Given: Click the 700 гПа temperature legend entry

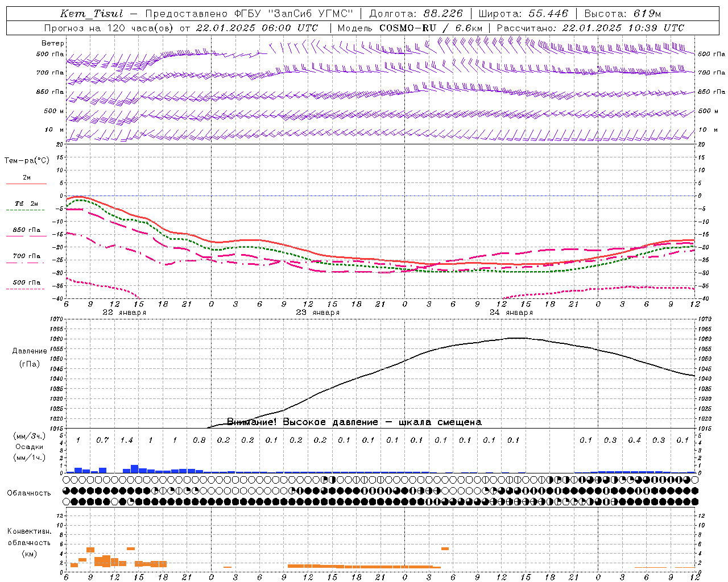Looking at the screenshot, I should click(x=26, y=256).
